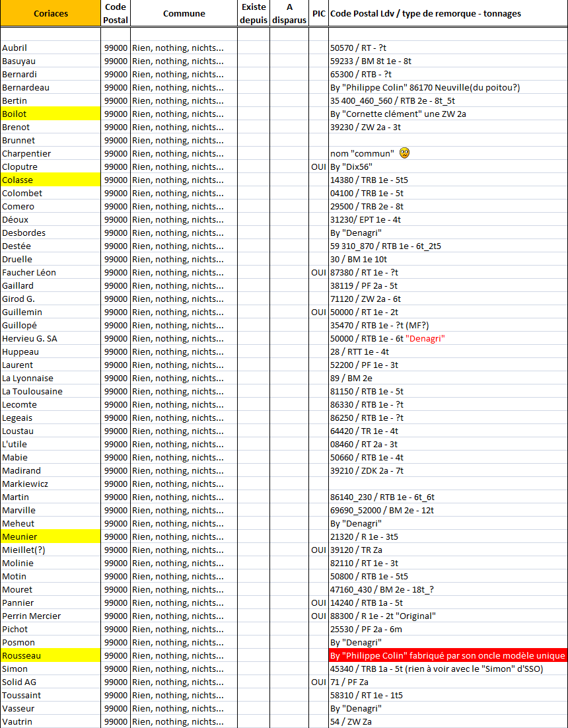Click the 58310 / RT 1e - 1t5 cell
This screenshot has height=728, width=568.
pos(448,695)
